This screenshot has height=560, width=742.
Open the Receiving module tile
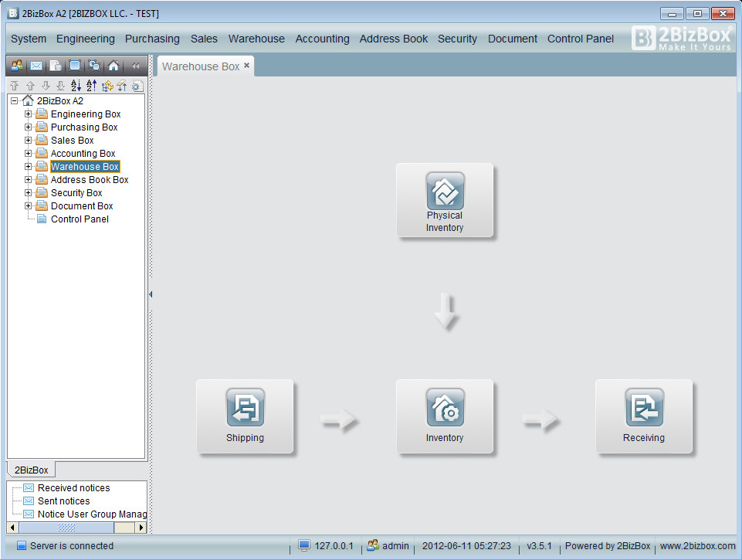coord(644,416)
